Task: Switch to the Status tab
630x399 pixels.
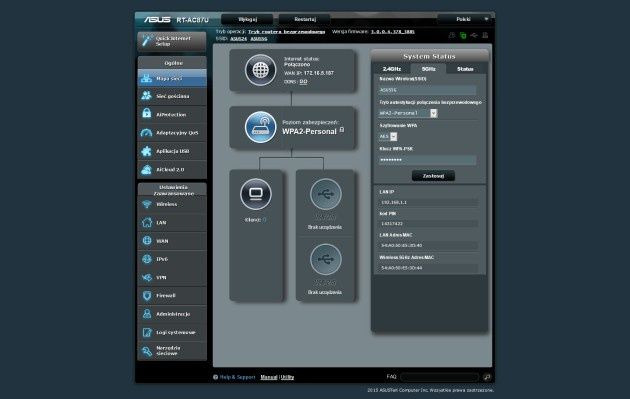Action: (x=465, y=69)
